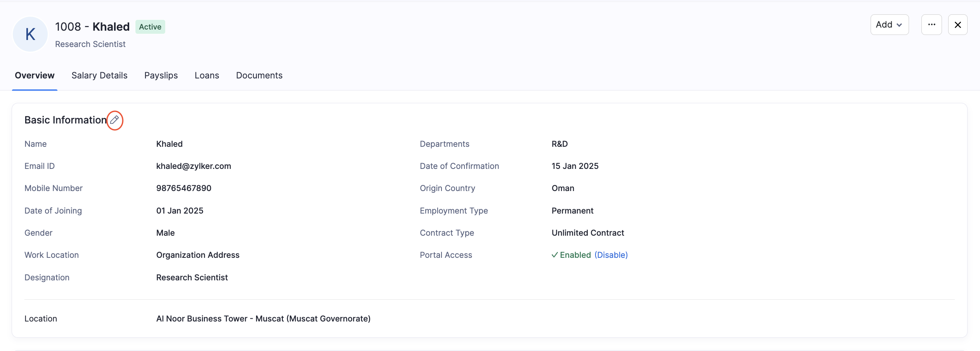Viewport: 980px width, 351px height.
Task: Select the Overview tab
Action: pyautogui.click(x=35, y=75)
